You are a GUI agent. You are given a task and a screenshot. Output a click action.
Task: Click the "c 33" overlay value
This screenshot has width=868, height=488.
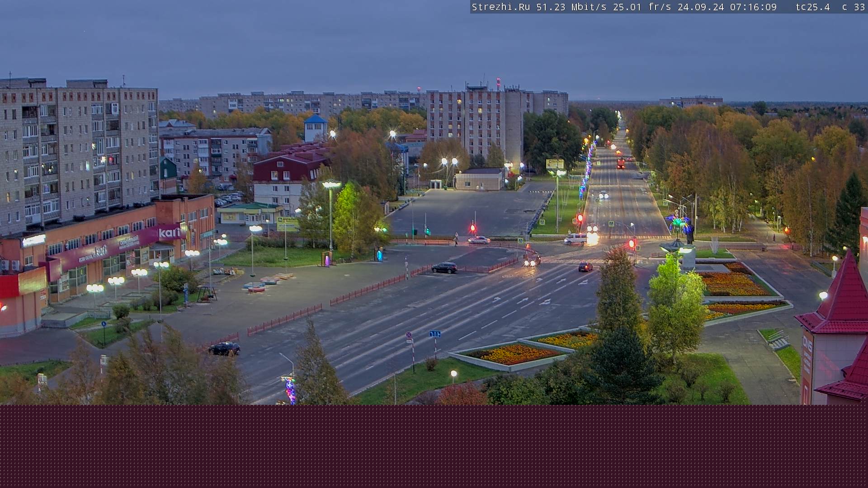[854, 7]
